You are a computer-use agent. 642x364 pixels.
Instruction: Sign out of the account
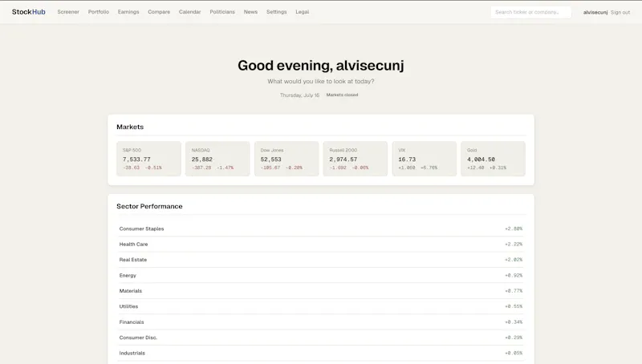(x=620, y=12)
